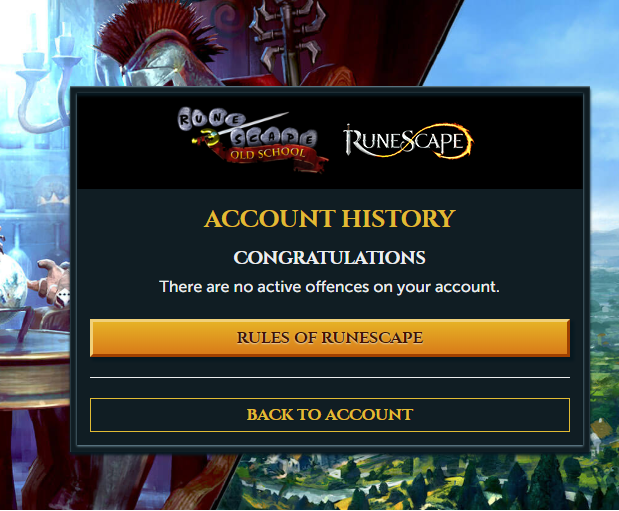Click the no active offences message
This screenshot has height=511, width=619.
330,287
